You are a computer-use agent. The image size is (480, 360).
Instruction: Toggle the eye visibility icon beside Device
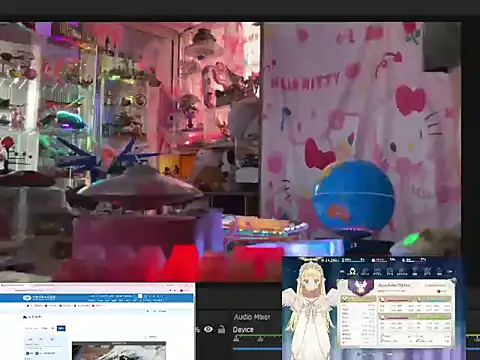click(x=208, y=329)
